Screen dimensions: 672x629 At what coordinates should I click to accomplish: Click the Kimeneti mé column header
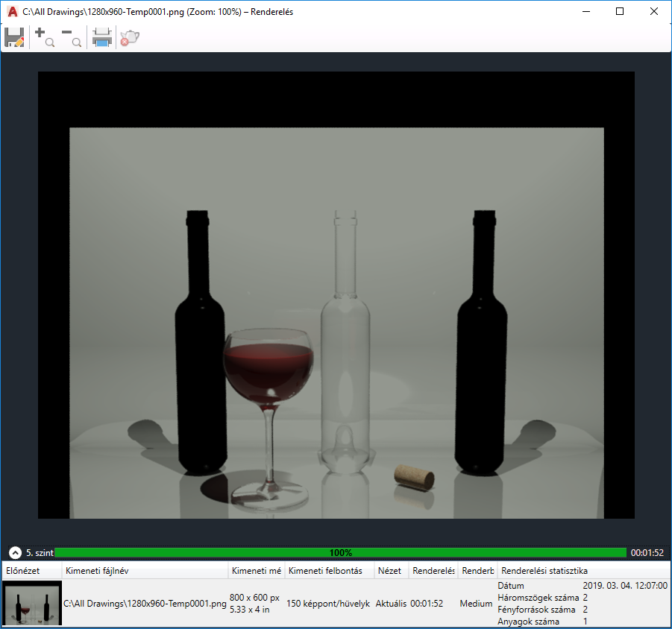pyautogui.click(x=257, y=571)
